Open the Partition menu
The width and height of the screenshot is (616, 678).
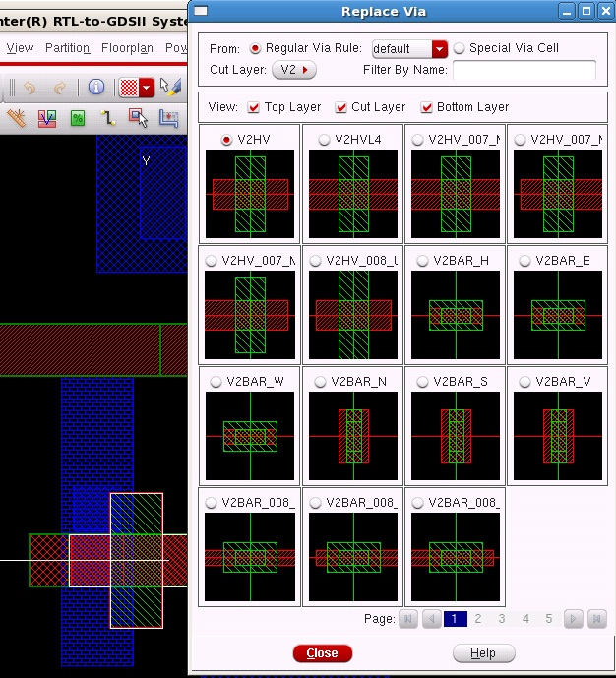67,47
